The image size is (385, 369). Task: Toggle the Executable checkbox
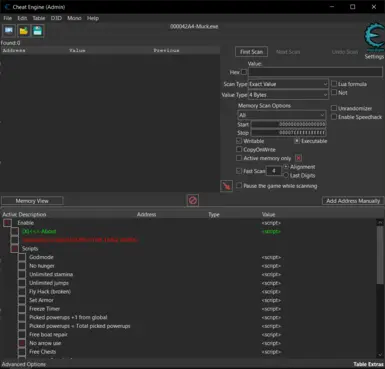click(x=297, y=141)
